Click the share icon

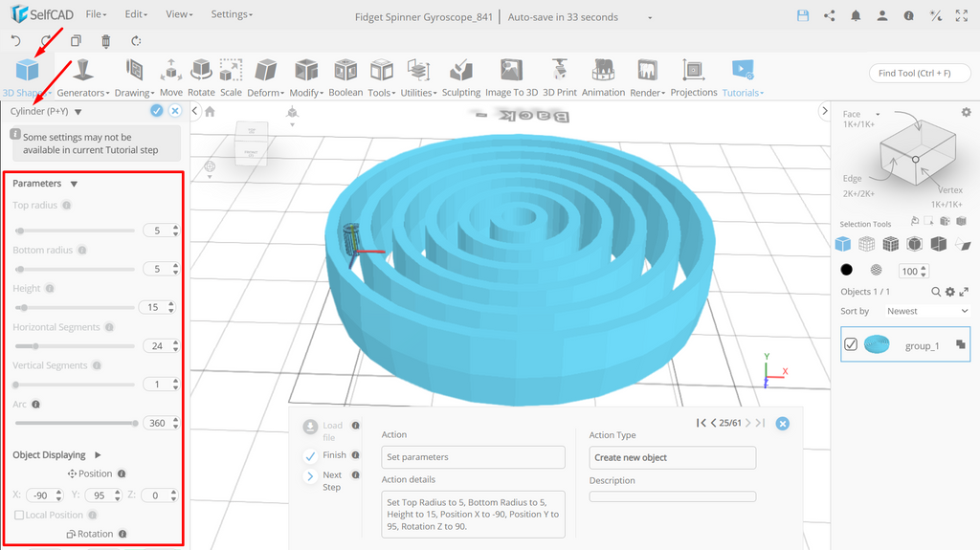point(830,16)
